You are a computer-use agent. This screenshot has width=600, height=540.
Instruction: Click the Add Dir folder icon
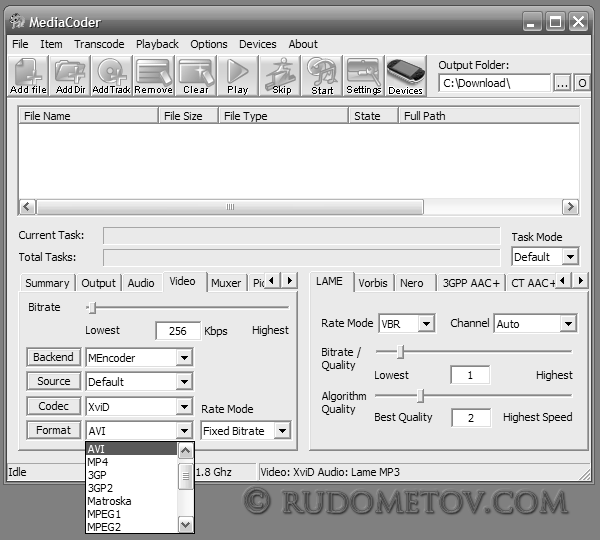click(x=70, y=76)
